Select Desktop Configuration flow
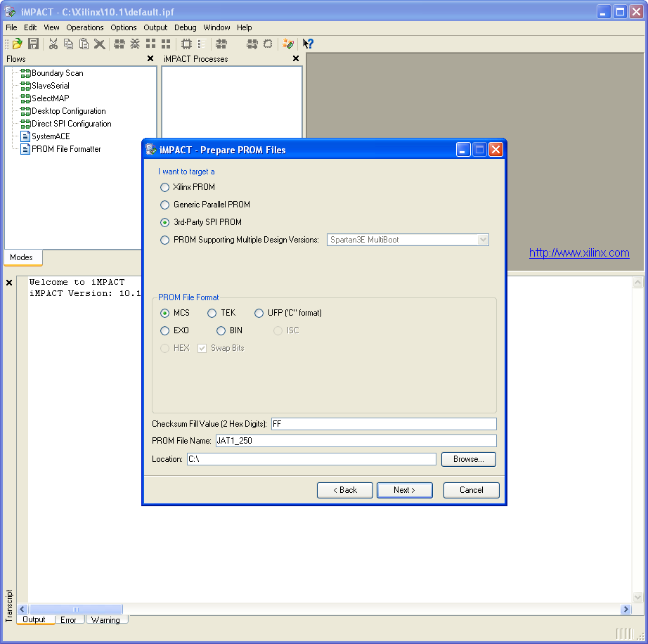Screen dimensions: 648x644 click(x=63, y=111)
